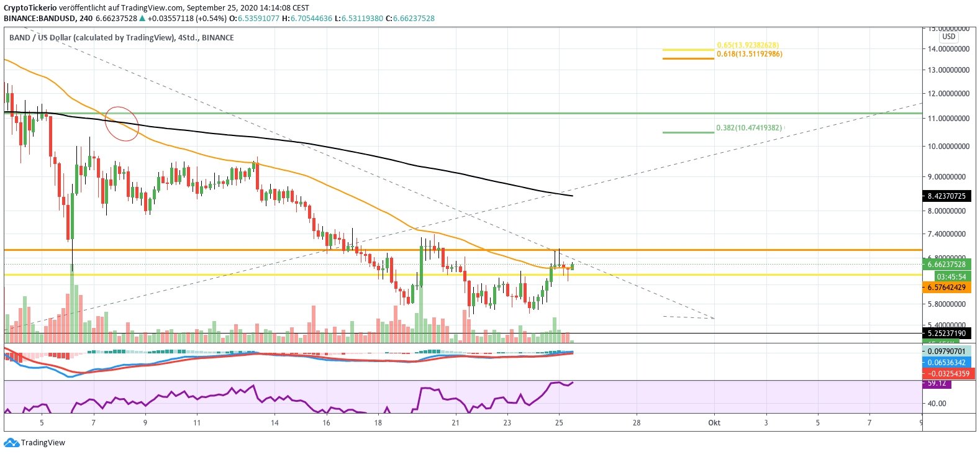The height and width of the screenshot is (454, 980).
Task: Click the black 8.42370725 moving average price tag
Action: click(946, 196)
